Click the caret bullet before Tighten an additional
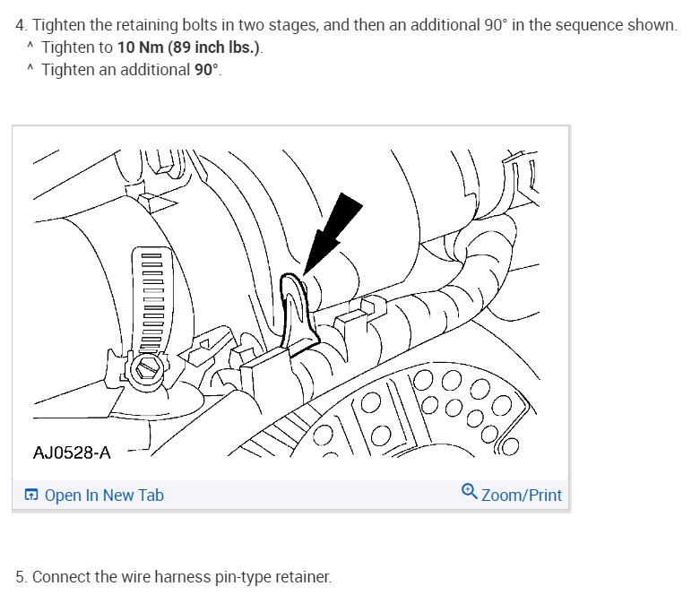 (x=30, y=68)
